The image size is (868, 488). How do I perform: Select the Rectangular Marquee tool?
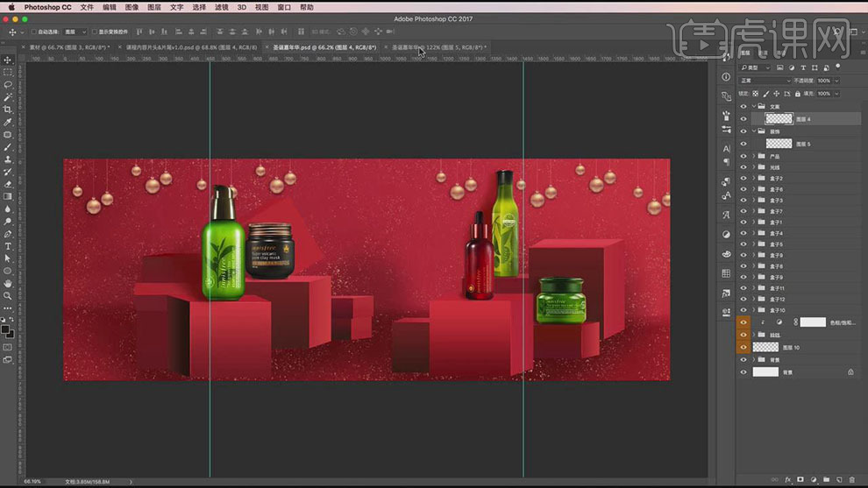pos(8,73)
